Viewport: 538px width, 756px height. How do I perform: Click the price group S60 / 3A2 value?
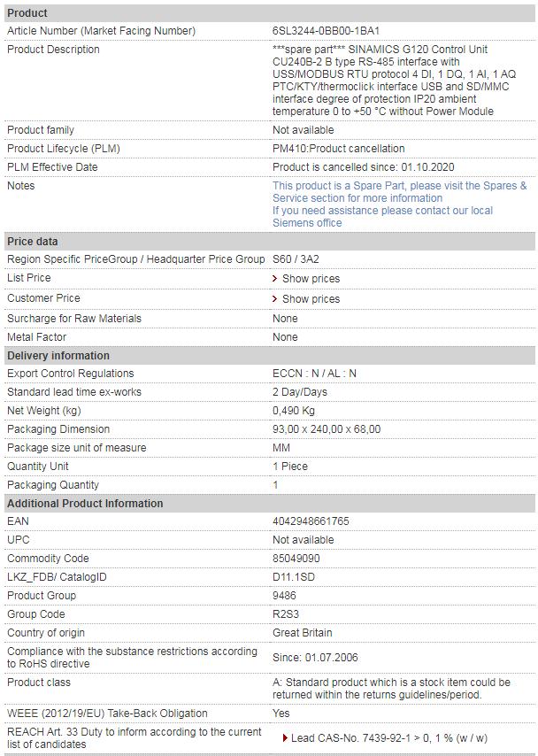296,259
